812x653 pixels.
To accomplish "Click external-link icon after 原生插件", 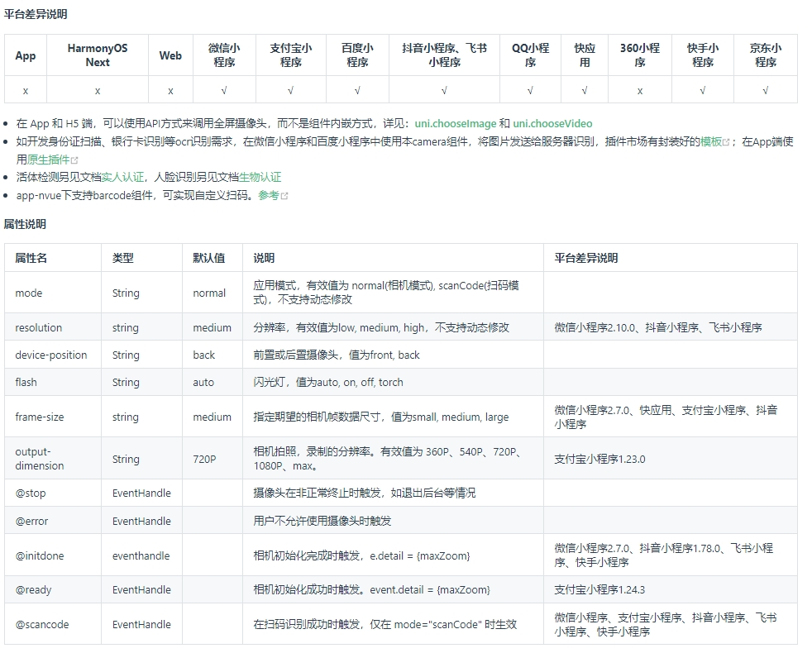I will [75, 160].
